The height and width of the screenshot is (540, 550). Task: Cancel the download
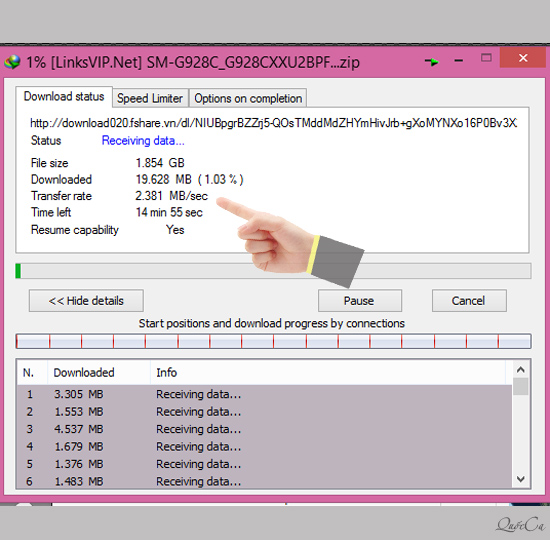tap(469, 301)
